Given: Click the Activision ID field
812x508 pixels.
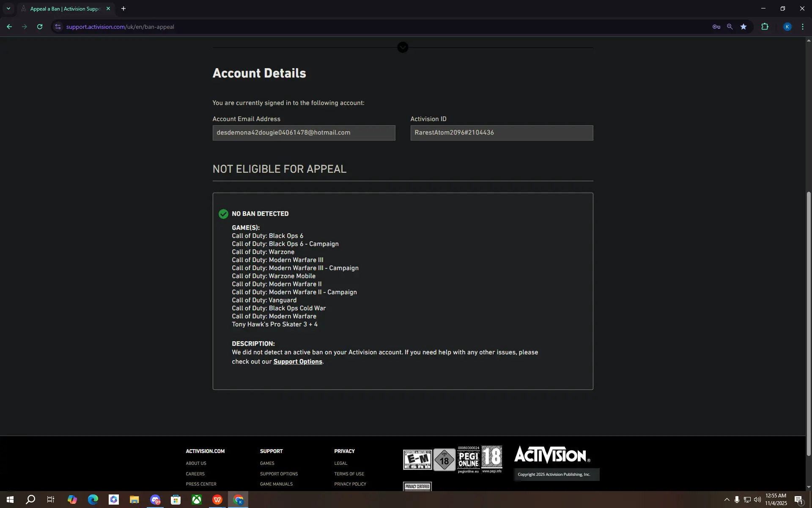Looking at the screenshot, I should point(501,133).
